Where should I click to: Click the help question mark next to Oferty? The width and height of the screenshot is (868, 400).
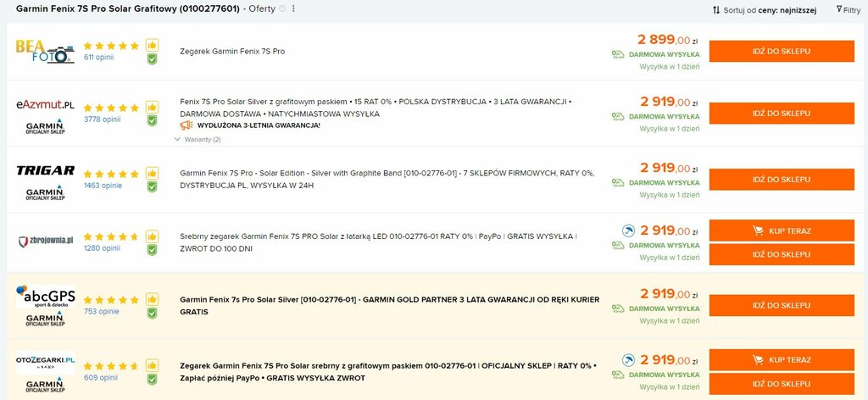(x=282, y=8)
